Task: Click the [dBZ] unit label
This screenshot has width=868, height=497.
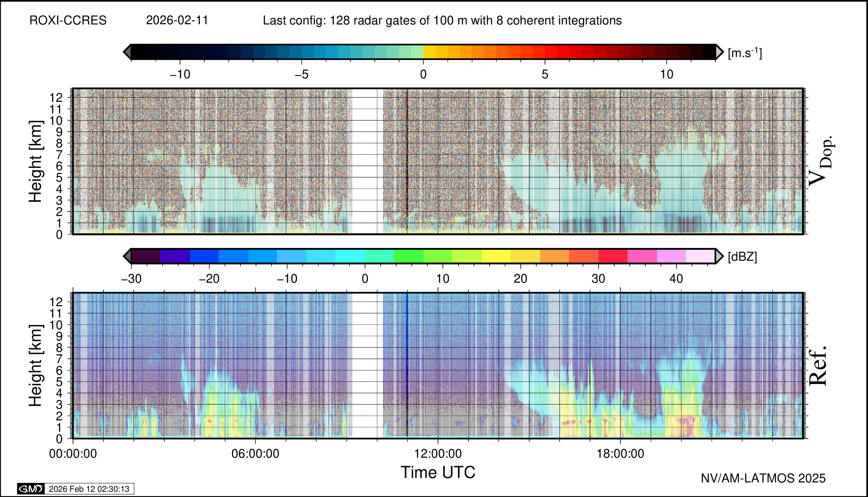Action: click(x=742, y=257)
